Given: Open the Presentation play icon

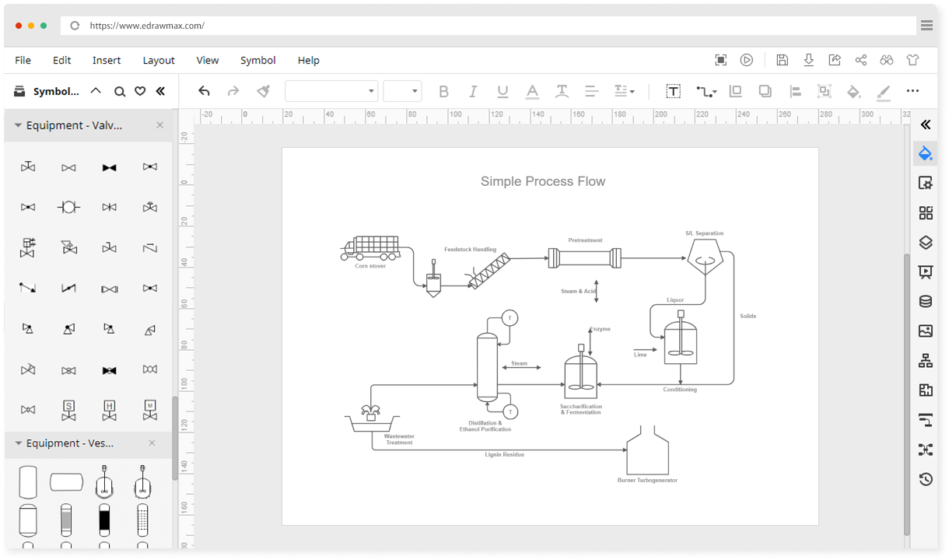Looking at the screenshot, I should point(747,60).
